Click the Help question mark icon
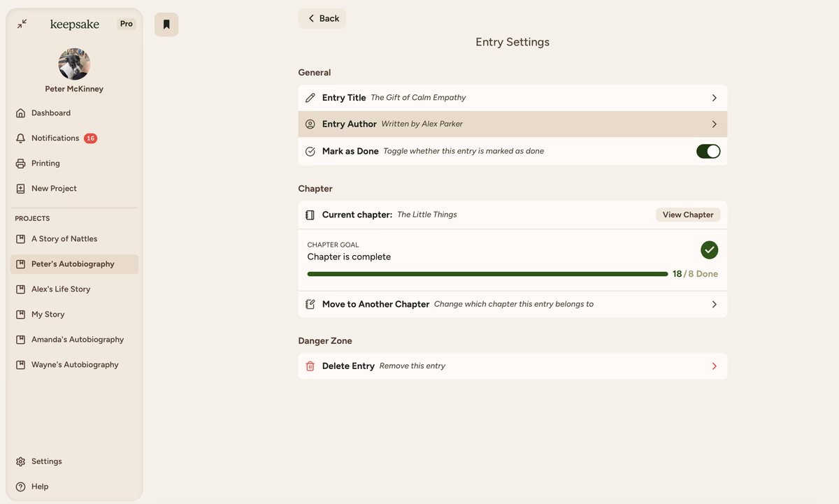The height and width of the screenshot is (504, 839). (21, 487)
